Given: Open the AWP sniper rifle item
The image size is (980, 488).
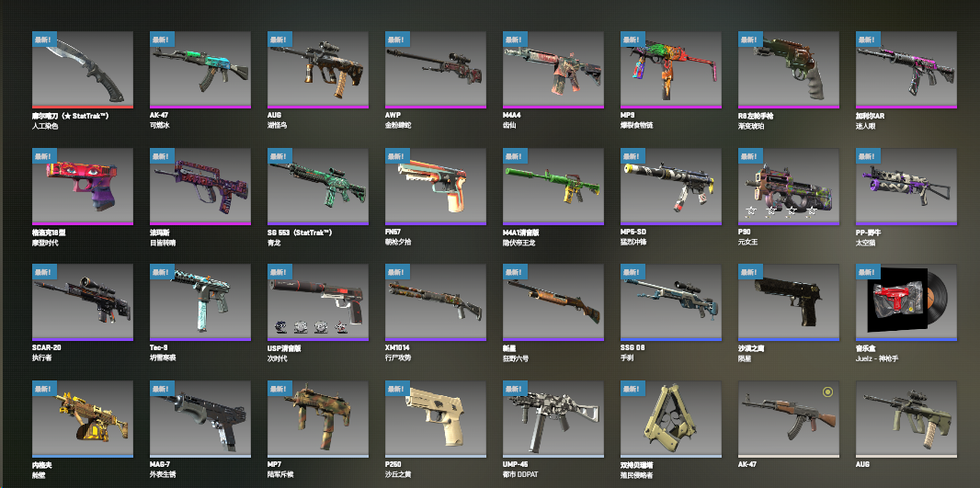Looking at the screenshot, I should coord(436,69).
